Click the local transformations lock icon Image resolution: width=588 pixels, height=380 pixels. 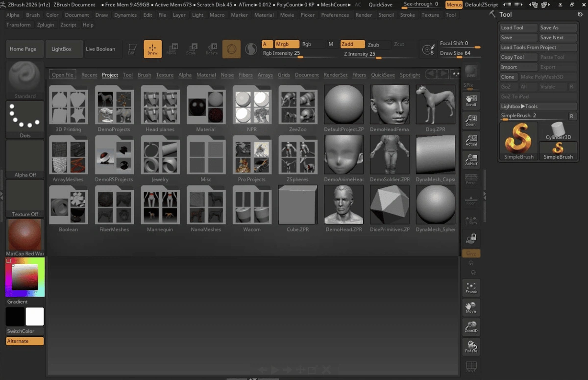pos(471,238)
